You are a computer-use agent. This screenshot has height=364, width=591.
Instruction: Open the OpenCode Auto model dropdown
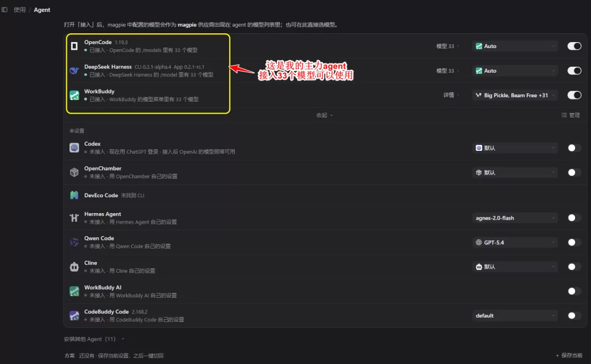point(515,46)
